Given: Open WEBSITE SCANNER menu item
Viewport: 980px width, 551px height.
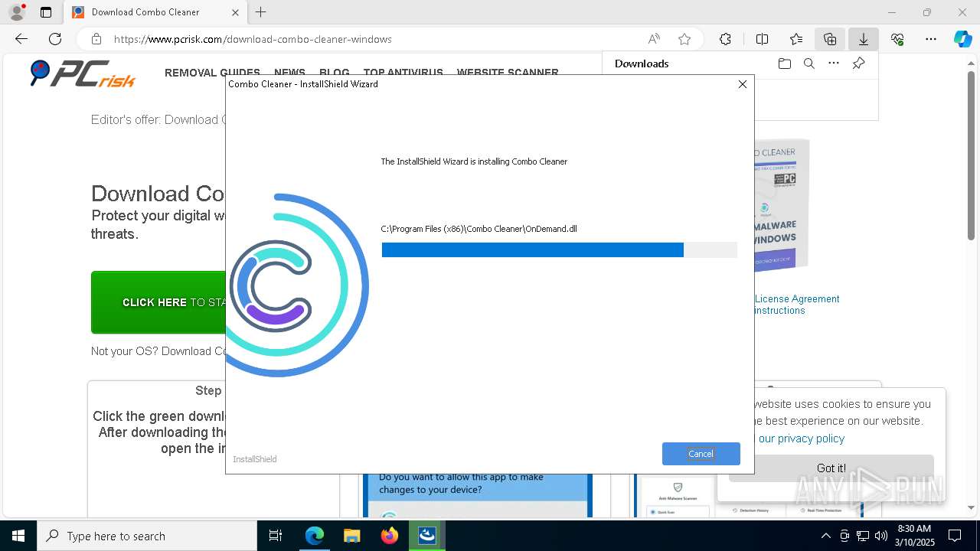Looking at the screenshot, I should pyautogui.click(x=508, y=73).
